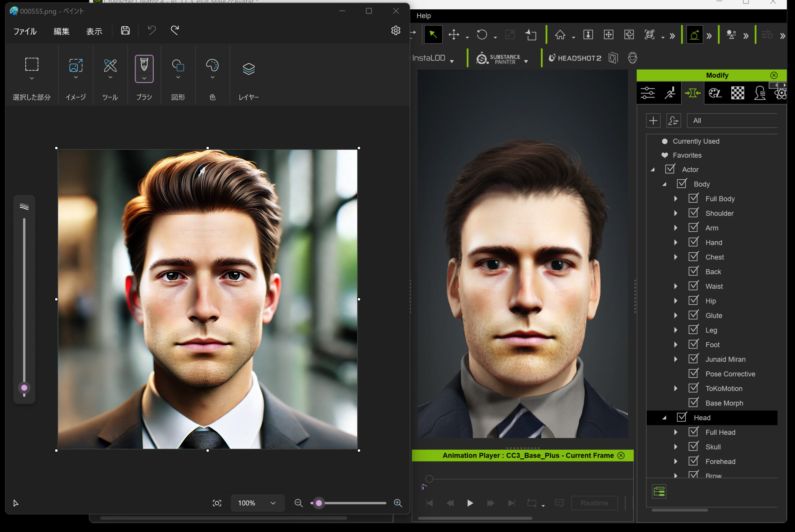Click the Paint zoom slider handle
Screen dimensions: 795x532
pos(319,503)
